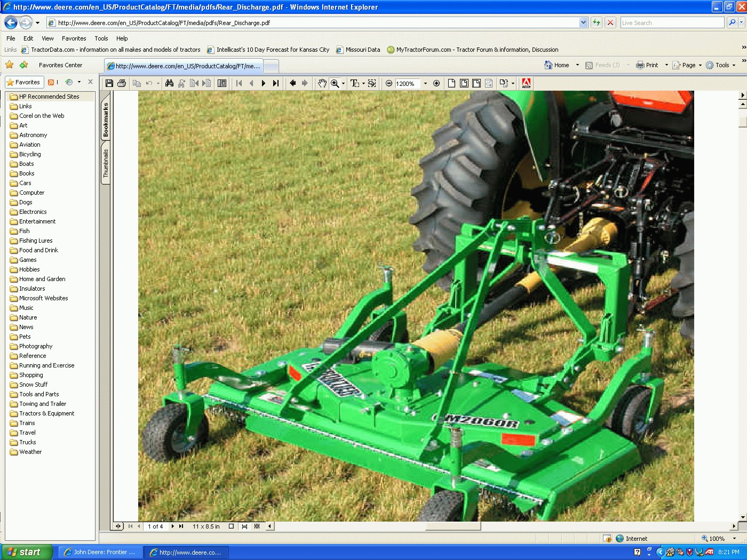Image resolution: width=747 pixels, height=560 pixels.
Task: Go to last page in PDF toolbar
Action: coord(276,83)
